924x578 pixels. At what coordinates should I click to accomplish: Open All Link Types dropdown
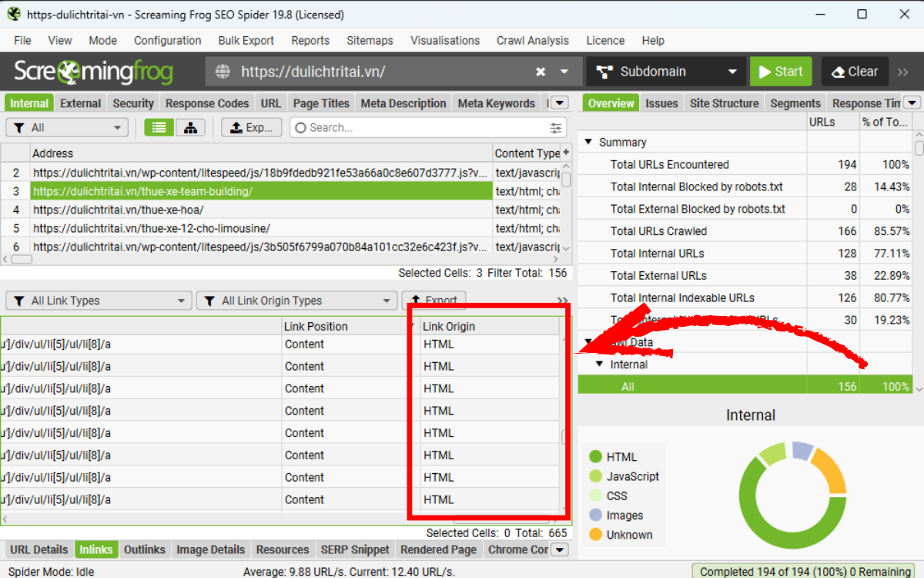point(98,301)
